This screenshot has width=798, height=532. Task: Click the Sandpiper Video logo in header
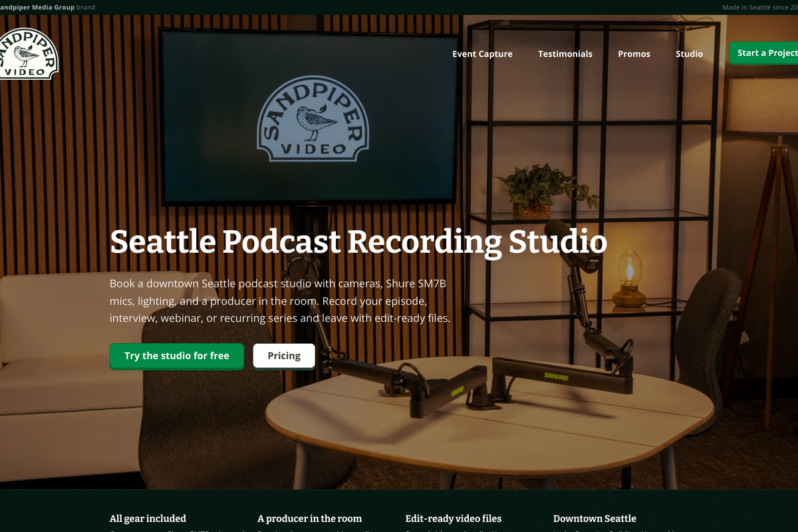pos(29,54)
